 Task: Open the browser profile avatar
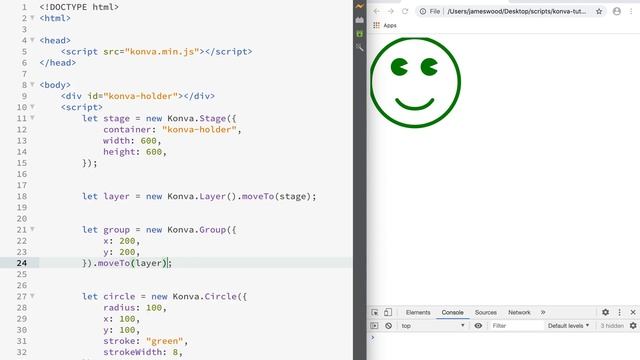(x=617, y=11)
